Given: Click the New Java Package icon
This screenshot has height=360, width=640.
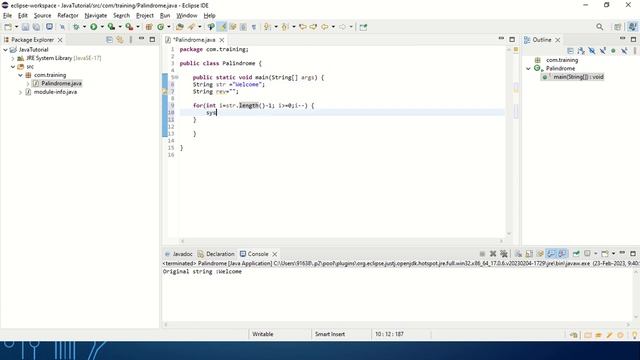Looking at the screenshot, I should coord(149,27).
